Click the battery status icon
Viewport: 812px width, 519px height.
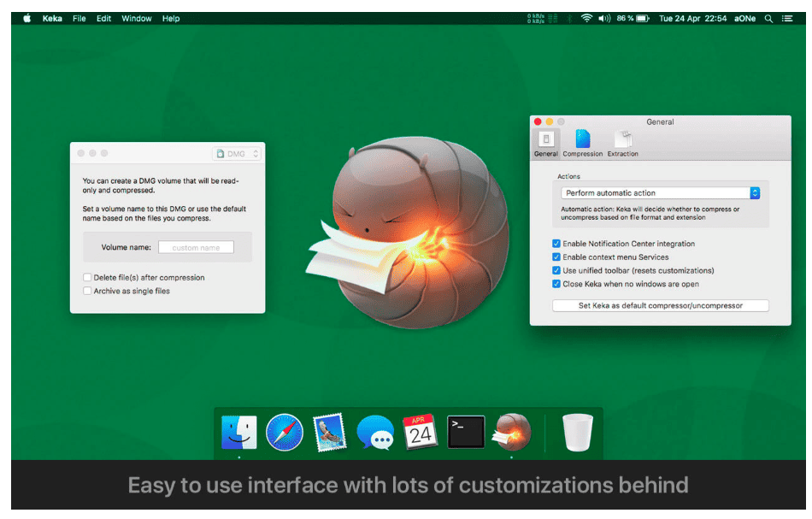pos(643,19)
